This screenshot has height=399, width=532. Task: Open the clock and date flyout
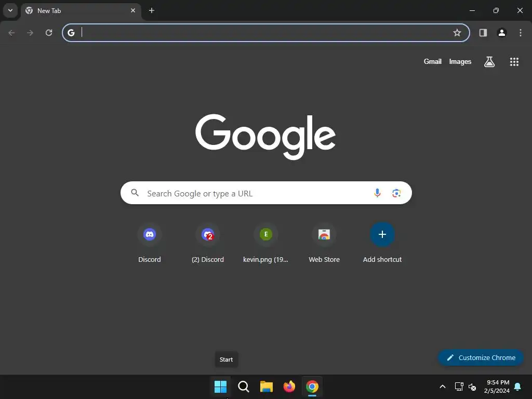pyautogui.click(x=497, y=387)
